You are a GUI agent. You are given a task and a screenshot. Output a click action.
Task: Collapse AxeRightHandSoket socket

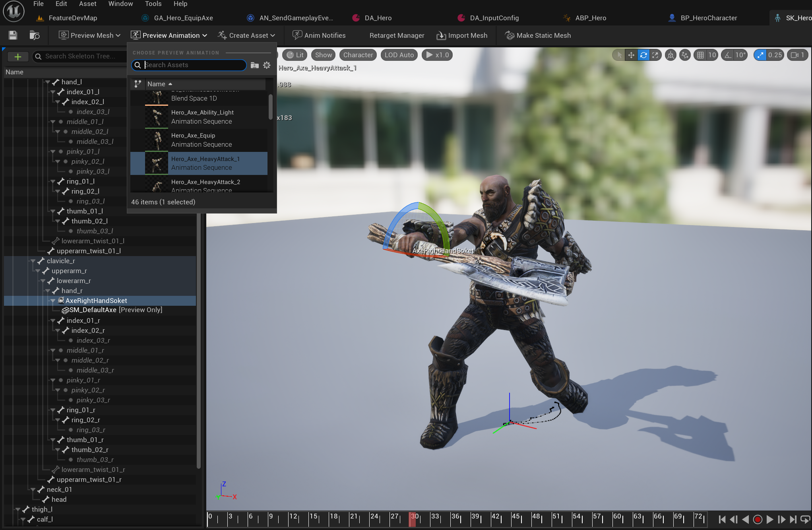53,301
